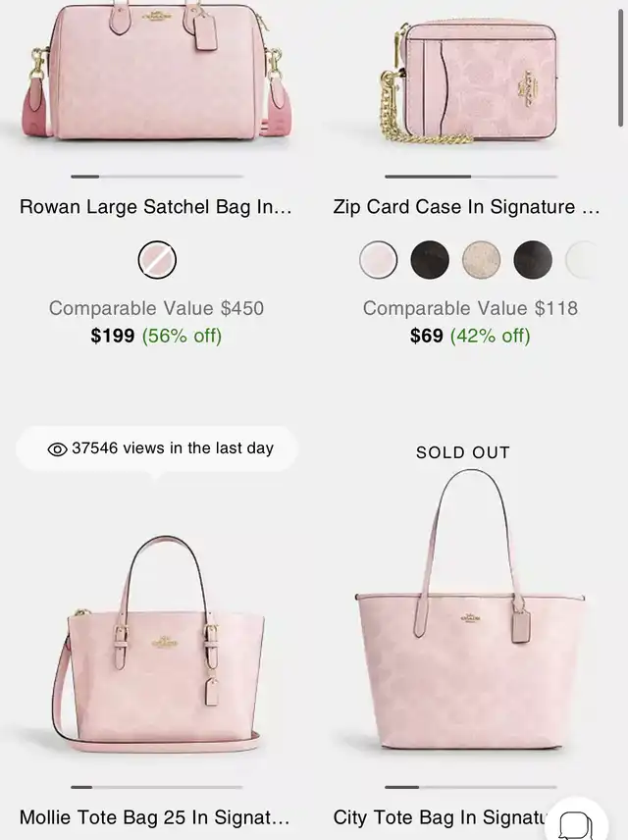Pick the khaki beige Zip Card Case swatch
The image size is (628, 840).
(481, 260)
